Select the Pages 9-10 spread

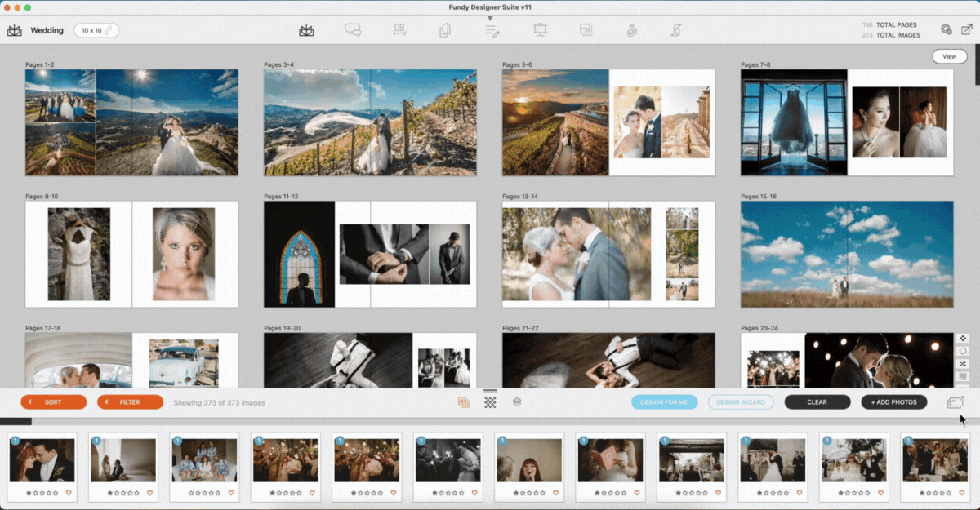click(x=131, y=254)
